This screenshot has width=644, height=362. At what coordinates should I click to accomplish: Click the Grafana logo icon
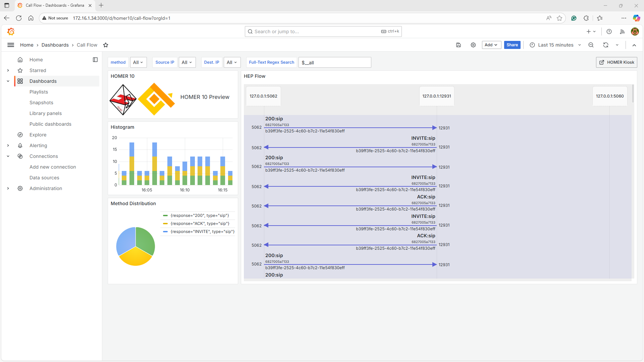click(11, 32)
